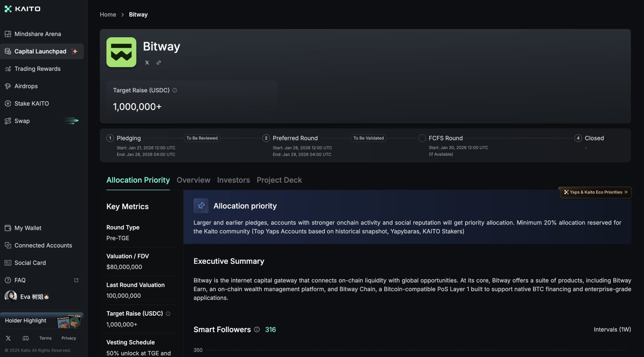
Task: Click the Mindshare Arena grid icon
Action: [x=8, y=34]
